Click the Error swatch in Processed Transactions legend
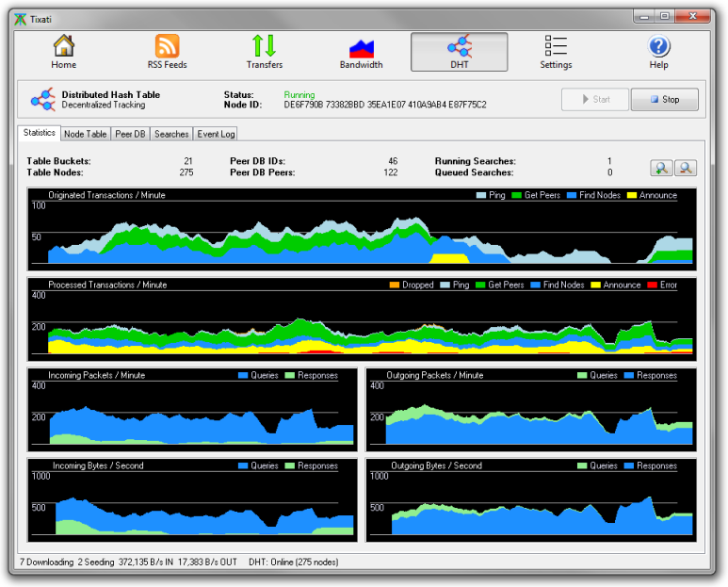This screenshot has width=728, height=587. coord(652,285)
